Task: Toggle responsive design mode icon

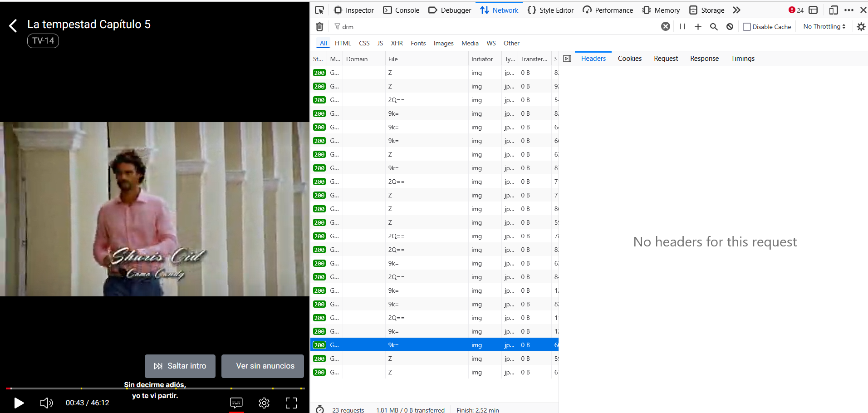Action: click(x=833, y=10)
